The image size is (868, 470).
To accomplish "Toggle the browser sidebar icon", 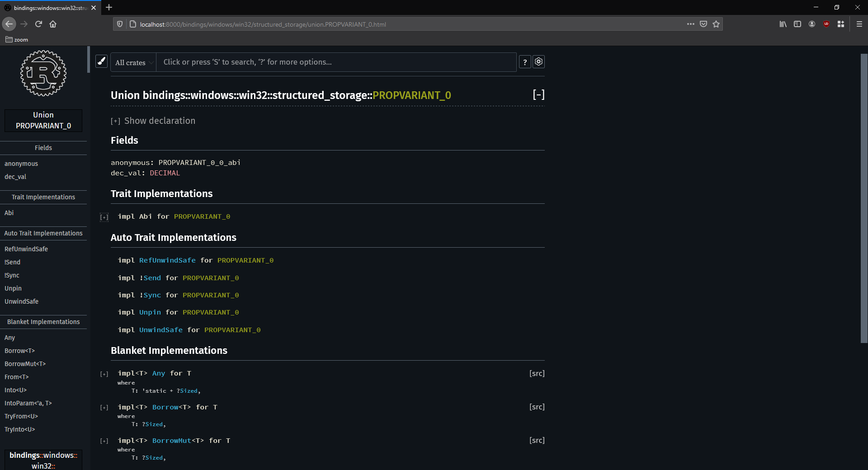I will point(797,24).
